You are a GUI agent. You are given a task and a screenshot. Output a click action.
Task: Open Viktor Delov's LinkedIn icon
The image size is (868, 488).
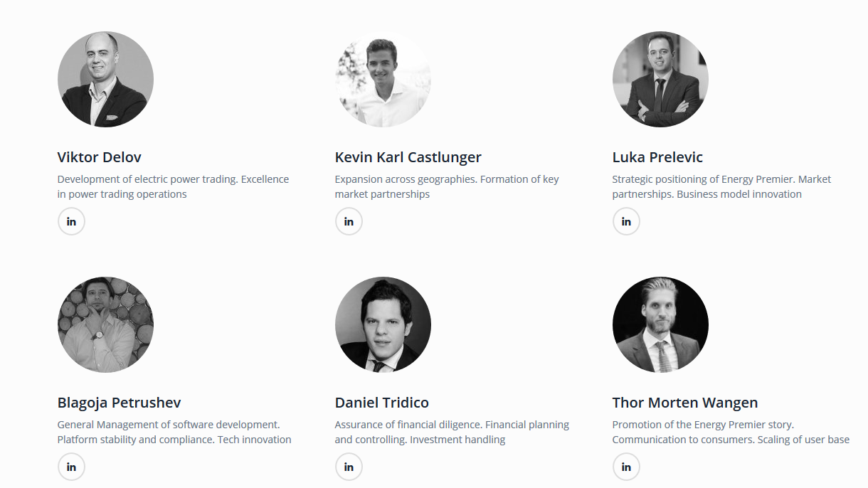71,221
